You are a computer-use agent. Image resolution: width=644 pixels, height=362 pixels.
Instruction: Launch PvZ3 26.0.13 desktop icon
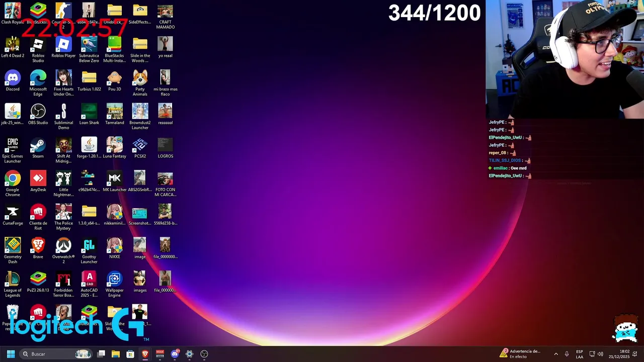[x=38, y=282]
